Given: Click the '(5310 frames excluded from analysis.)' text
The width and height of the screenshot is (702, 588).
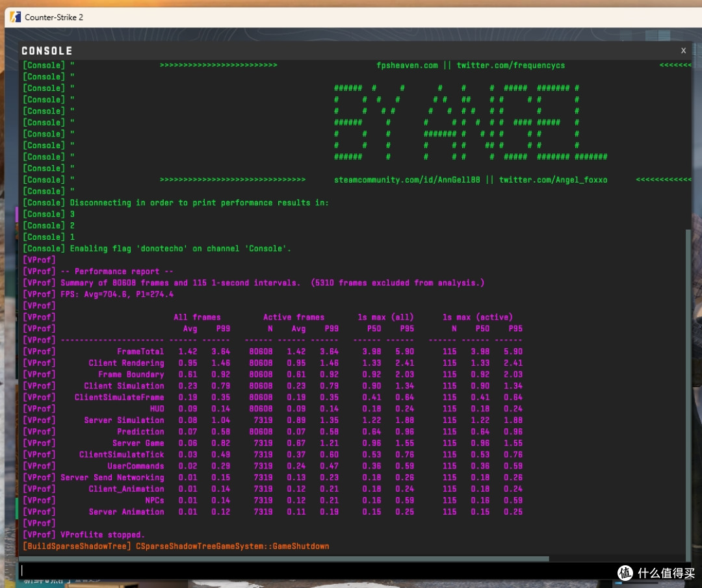Looking at the screenshot, I should pyautogui.click(x=398, y=283).
